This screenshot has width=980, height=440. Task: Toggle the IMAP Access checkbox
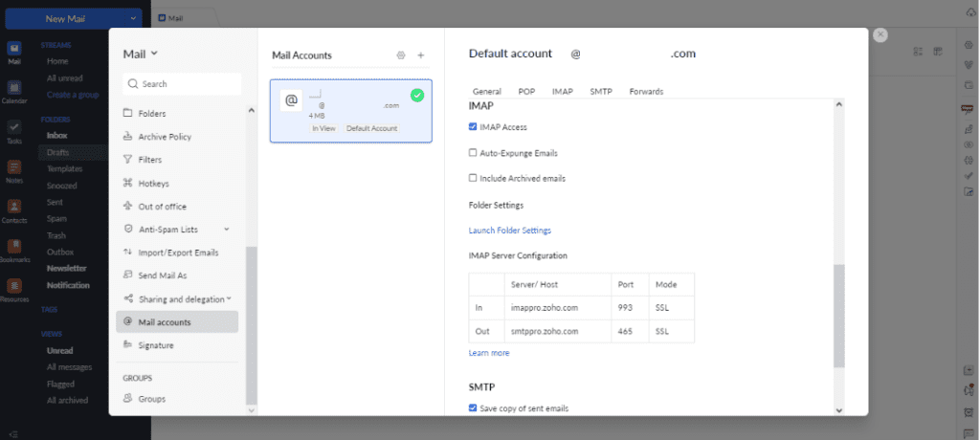point(473,127)
